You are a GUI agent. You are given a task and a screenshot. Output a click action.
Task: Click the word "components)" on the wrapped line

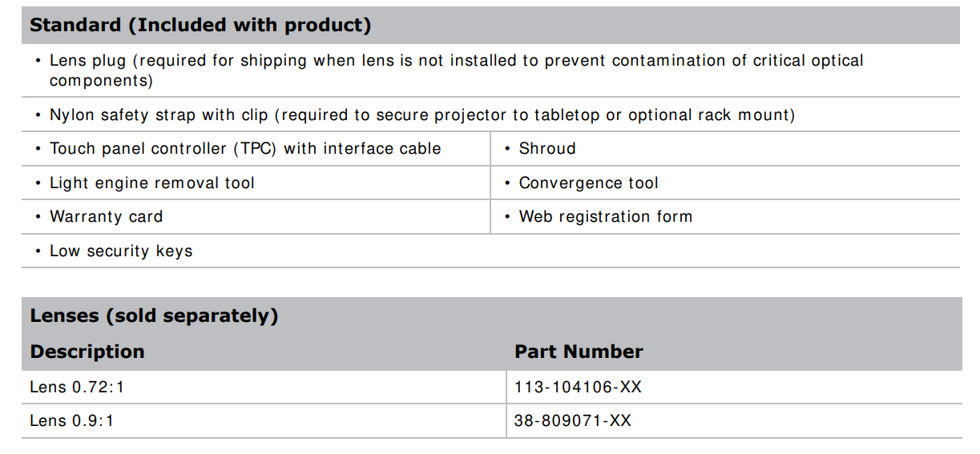(101, 81)
